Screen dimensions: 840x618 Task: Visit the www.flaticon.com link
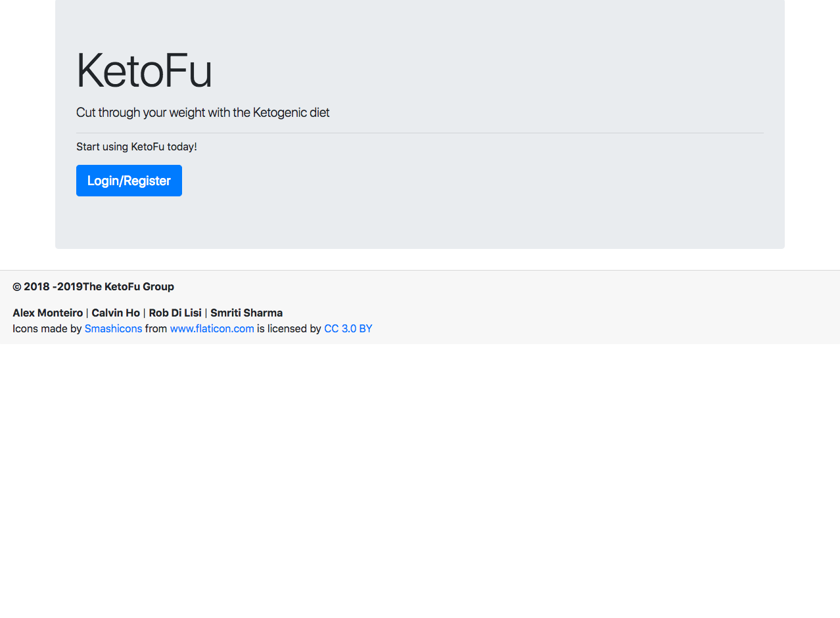click(x=212, y=328)
